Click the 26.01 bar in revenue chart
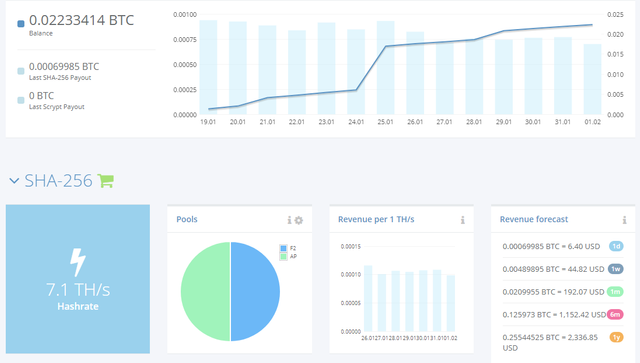This screenshot has width=640, height=363. click(x=368, y=298)
